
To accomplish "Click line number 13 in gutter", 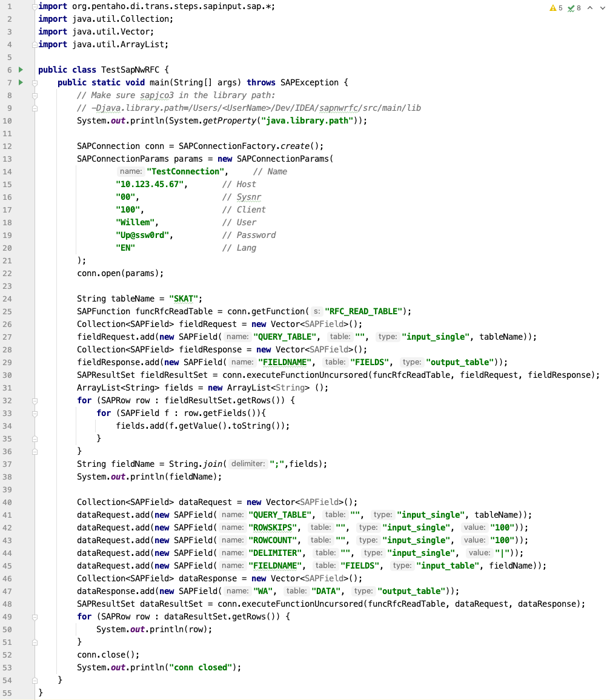I will click(x=7, y=159).
